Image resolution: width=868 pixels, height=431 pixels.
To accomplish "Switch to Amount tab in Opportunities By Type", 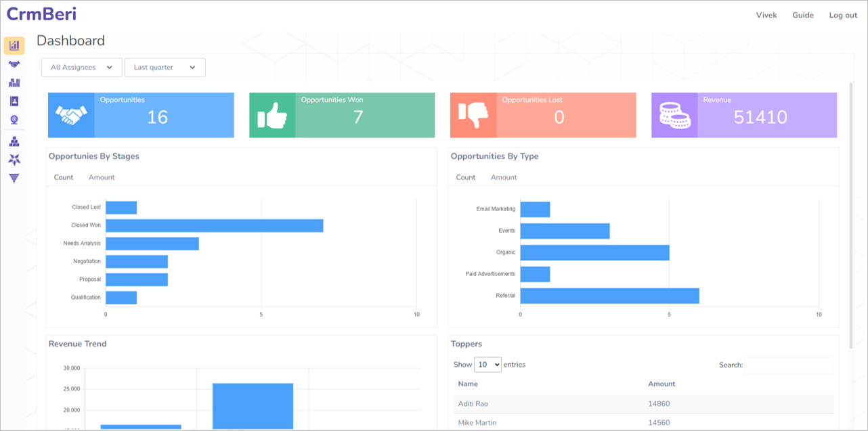I will pos(504,177).
